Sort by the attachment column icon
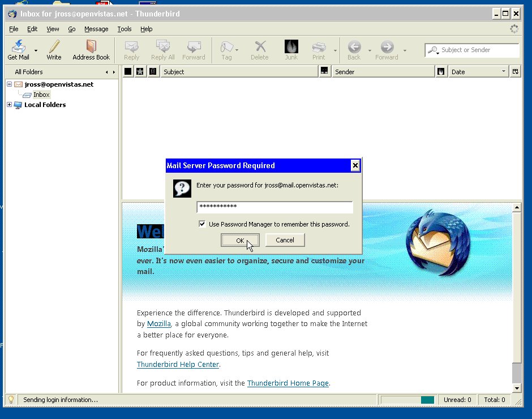This screenshot has height=419, width=532. 153,72
